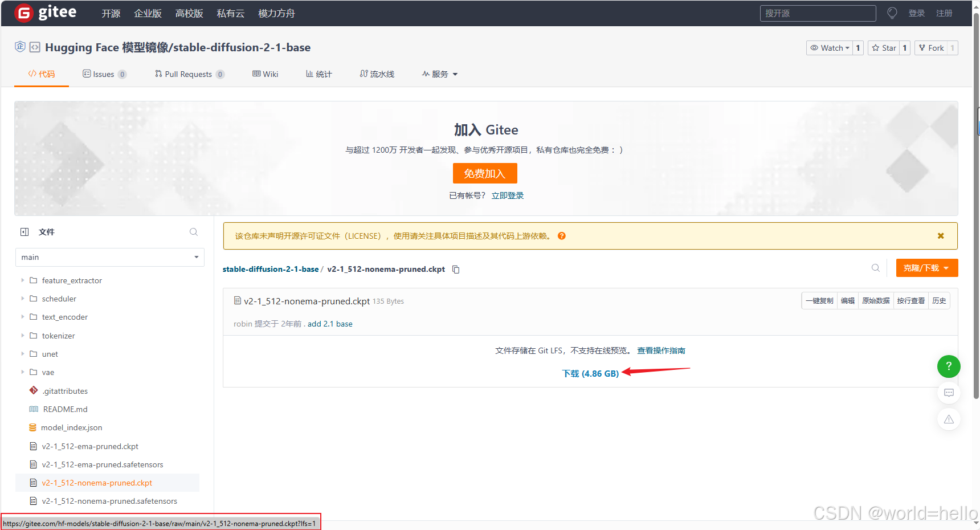Screen dimensions: 980x530
Task: Open v2-1_512-nonema-pruned.safetensors file
Action: tap(109, 501)
